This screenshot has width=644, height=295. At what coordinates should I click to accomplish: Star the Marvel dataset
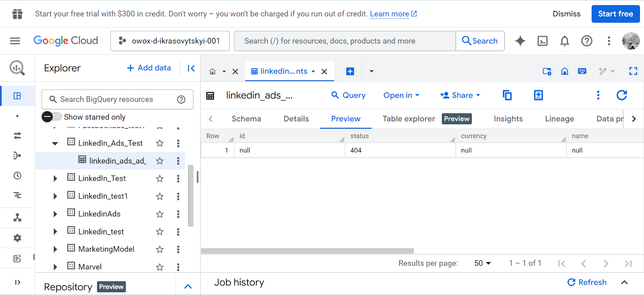[x=160, y=267]
